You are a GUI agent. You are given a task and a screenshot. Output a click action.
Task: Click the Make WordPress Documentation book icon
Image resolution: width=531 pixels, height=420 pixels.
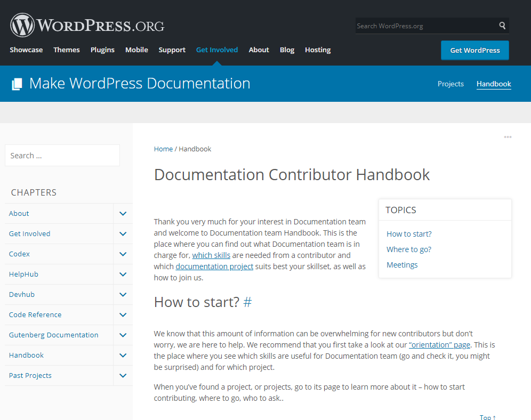point(17,84)
